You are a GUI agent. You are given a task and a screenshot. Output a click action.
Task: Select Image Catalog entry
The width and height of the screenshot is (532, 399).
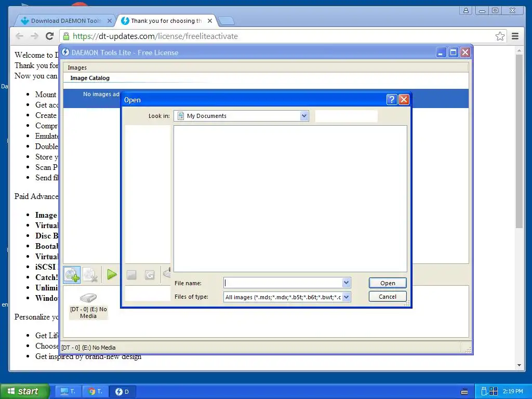click(x=90, y=78)
